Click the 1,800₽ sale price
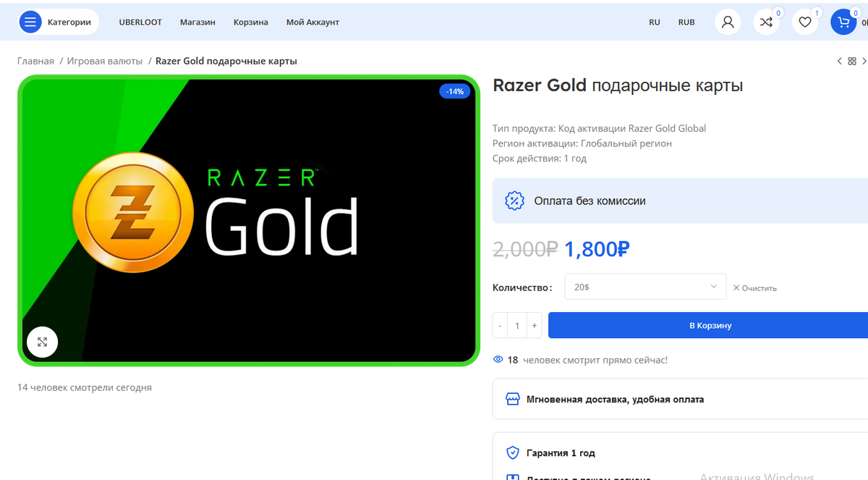The width and height of the screenshot is (868, 480). [597, 250]
